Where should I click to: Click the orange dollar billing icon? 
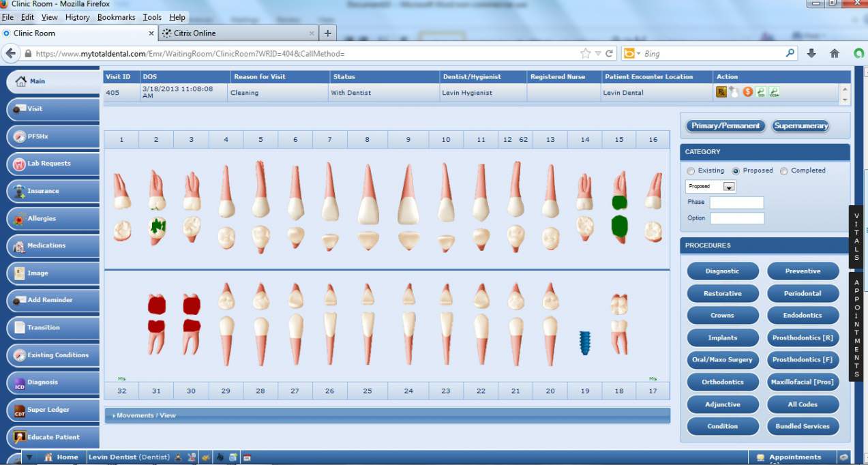point(748,92)
